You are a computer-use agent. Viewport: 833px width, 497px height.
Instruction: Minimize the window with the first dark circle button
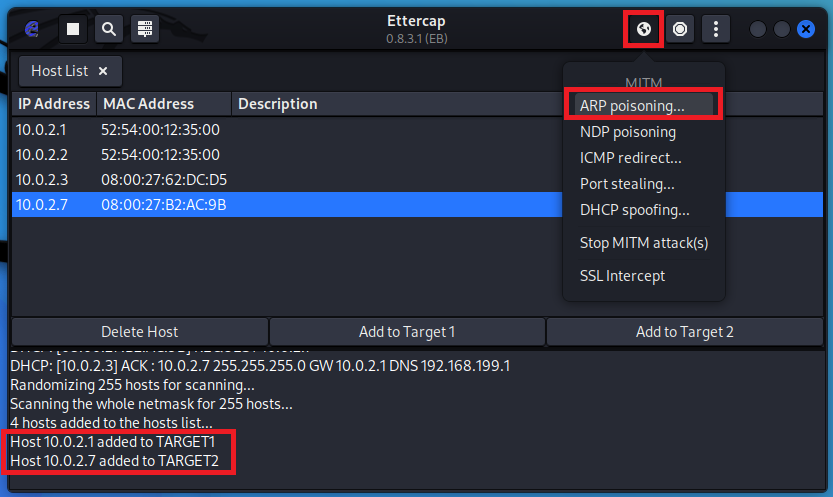[758, 29]
